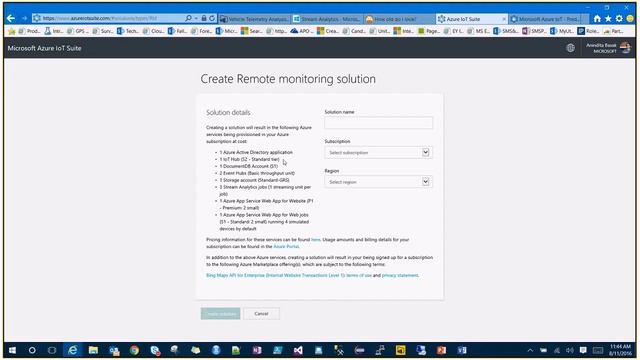Click the 'Solution details' heading
The image size is (640, 360).
(228, 112)
